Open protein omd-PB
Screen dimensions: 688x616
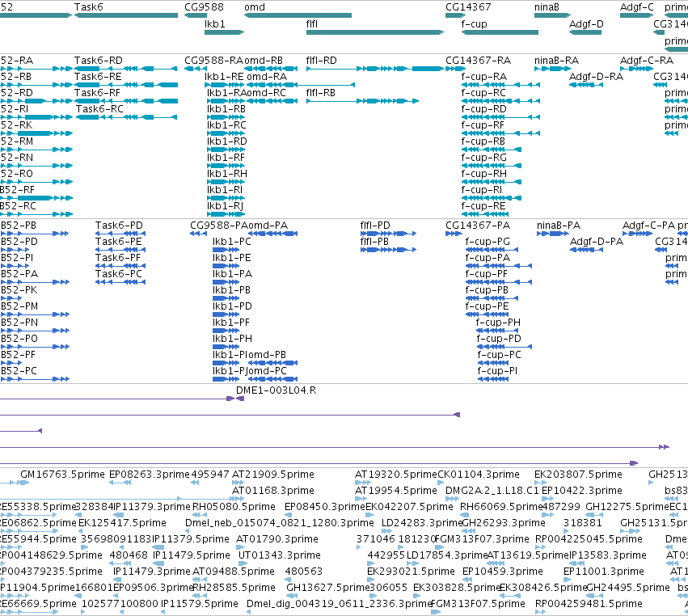tap(266, 355)
